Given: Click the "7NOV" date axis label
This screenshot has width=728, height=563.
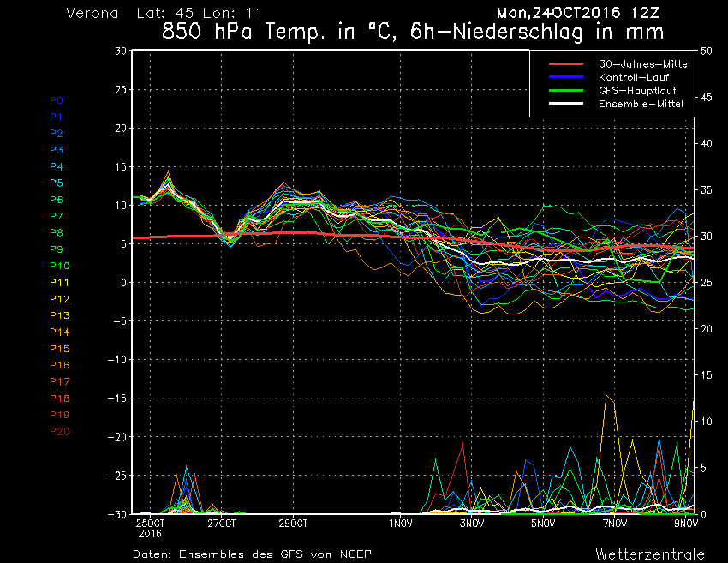Looking at the screenshot, I should tap(615, 524).
